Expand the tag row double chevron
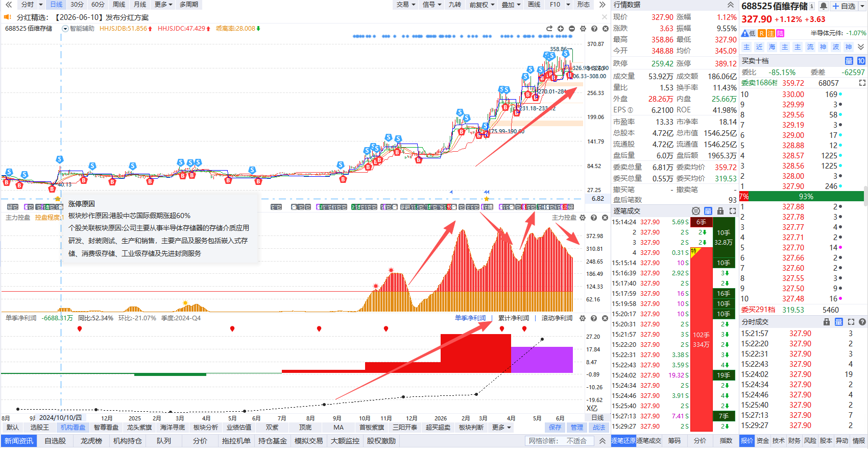Viewport: 868px width, 449px height. pyautogui.click(x=861, y=46)
